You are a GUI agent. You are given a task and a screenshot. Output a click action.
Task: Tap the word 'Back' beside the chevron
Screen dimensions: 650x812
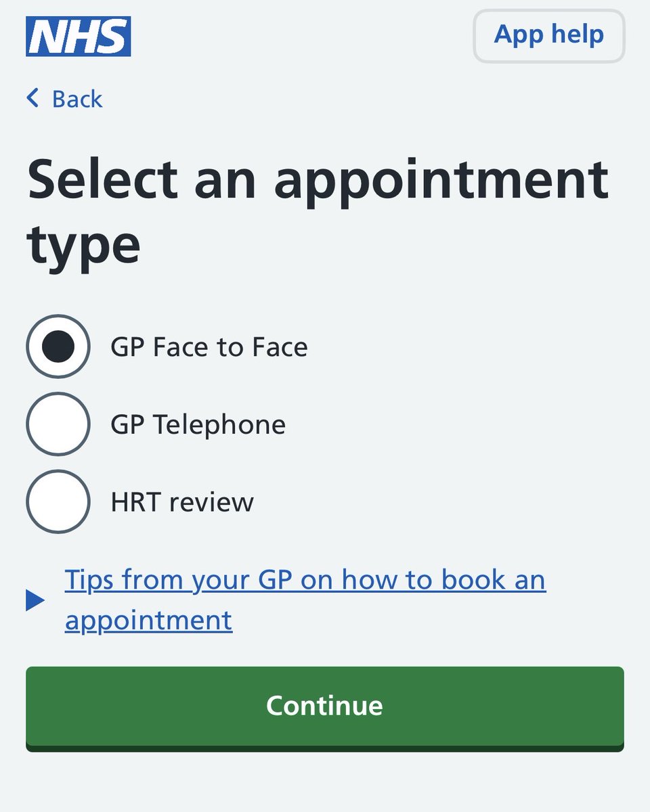point(77,99)
